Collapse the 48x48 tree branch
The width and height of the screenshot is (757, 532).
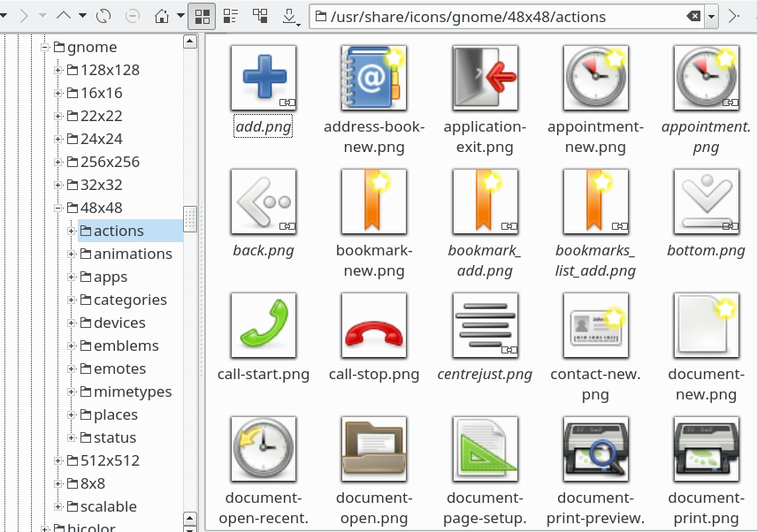pyautogui.click(x=60, y=208)
